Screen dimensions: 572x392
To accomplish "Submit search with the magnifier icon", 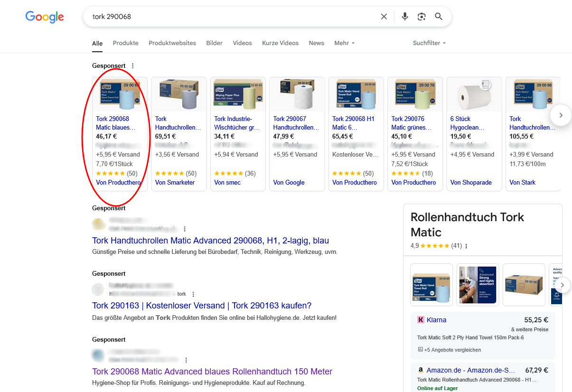I will 439,17.
